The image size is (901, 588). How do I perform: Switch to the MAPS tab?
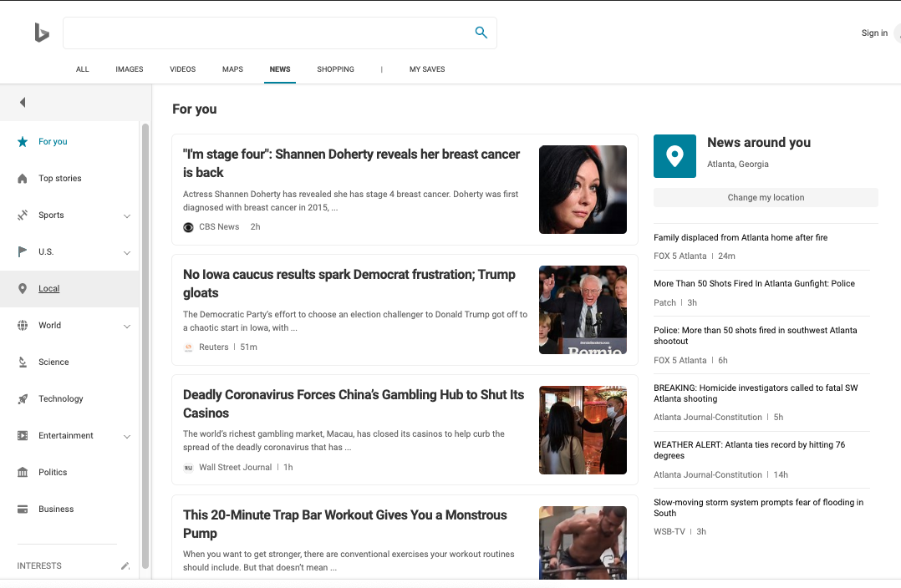(x=232, y=68)
